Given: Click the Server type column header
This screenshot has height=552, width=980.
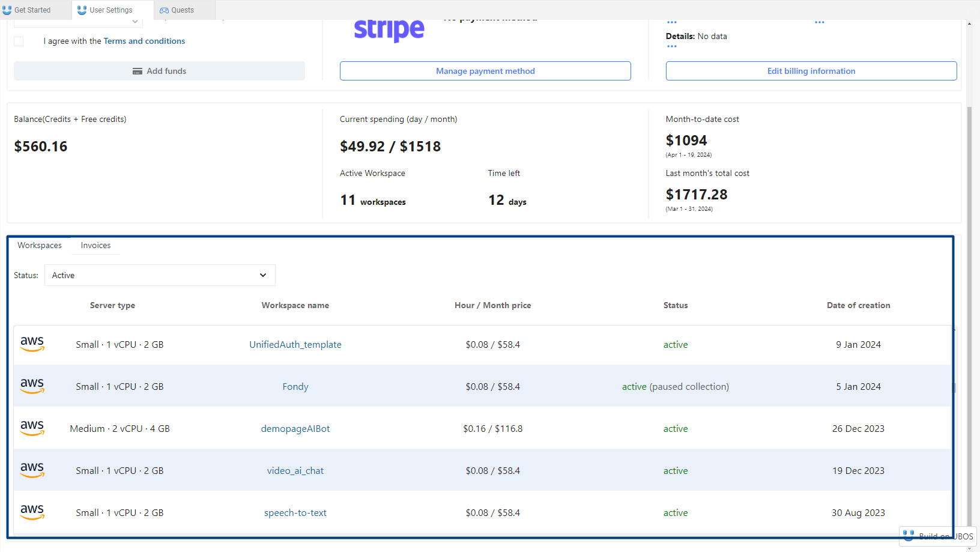Looking at the screenshot, I should (112, 305).
